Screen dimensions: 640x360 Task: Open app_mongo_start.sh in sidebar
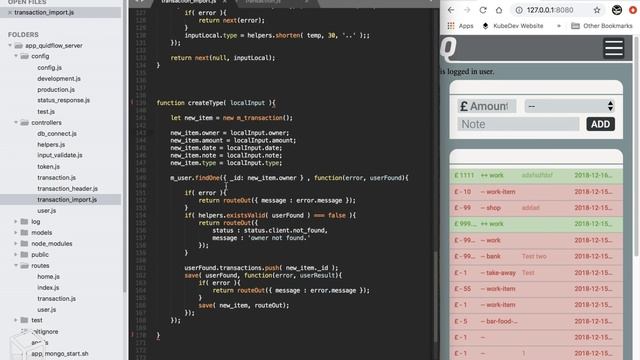(x=60, y=353)
